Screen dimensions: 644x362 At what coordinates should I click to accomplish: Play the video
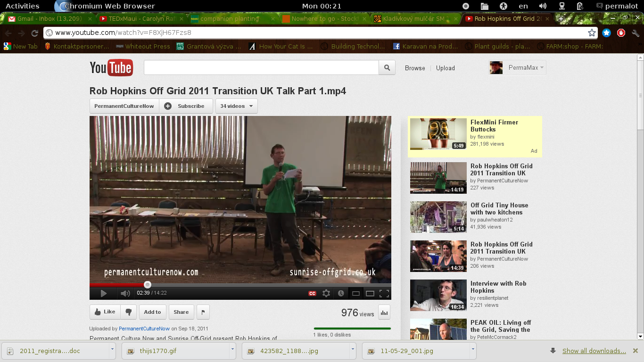coord(103,293)
